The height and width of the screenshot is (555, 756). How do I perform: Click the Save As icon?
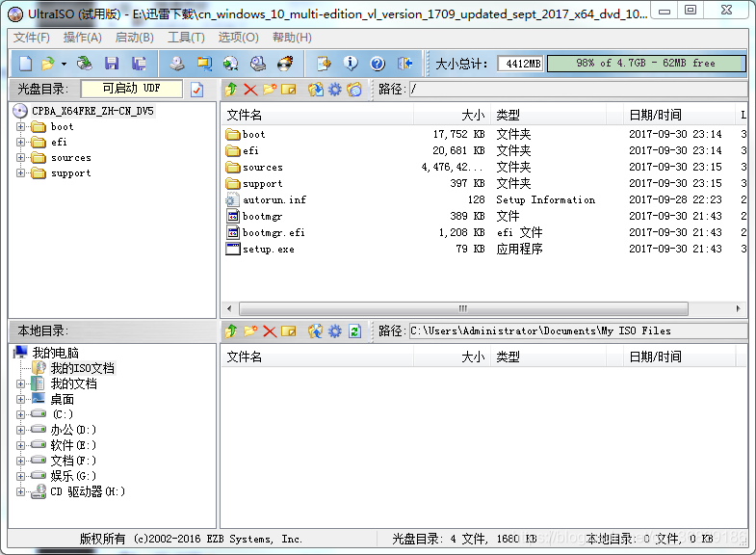(139, 64)
